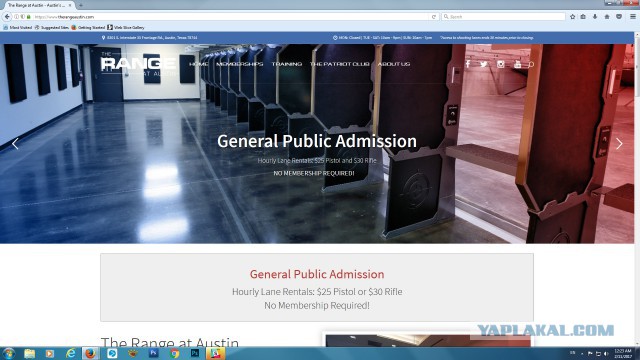Open the dark blue Photoshop taskbar icon

[x=154, y=353]
